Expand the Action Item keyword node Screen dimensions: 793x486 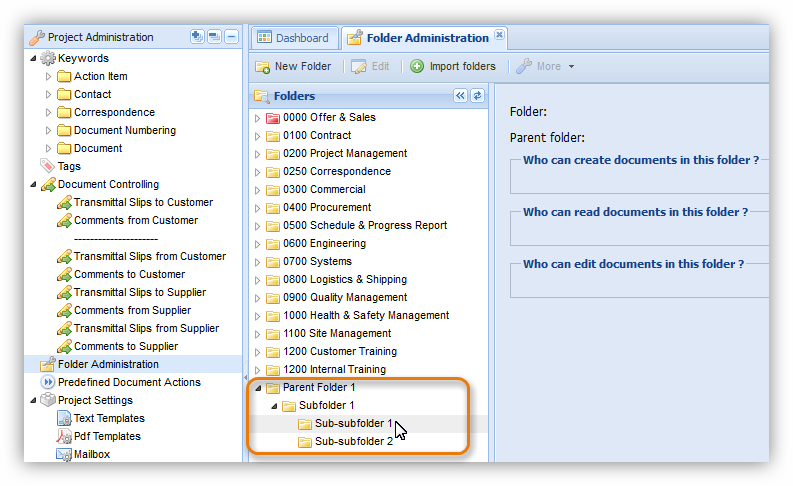pos(49,76)
